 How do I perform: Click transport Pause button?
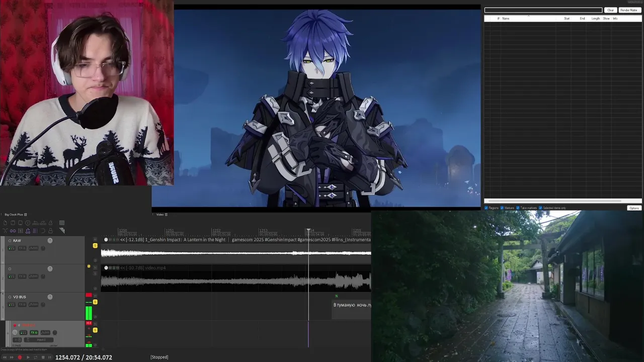(50, 357)
